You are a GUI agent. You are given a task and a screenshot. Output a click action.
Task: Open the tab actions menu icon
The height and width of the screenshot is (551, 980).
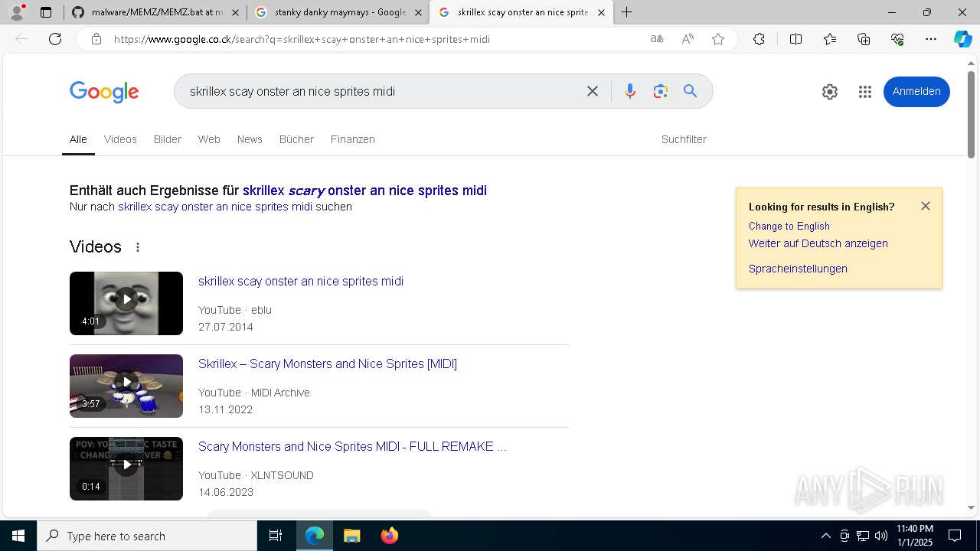tap(46, 12)
